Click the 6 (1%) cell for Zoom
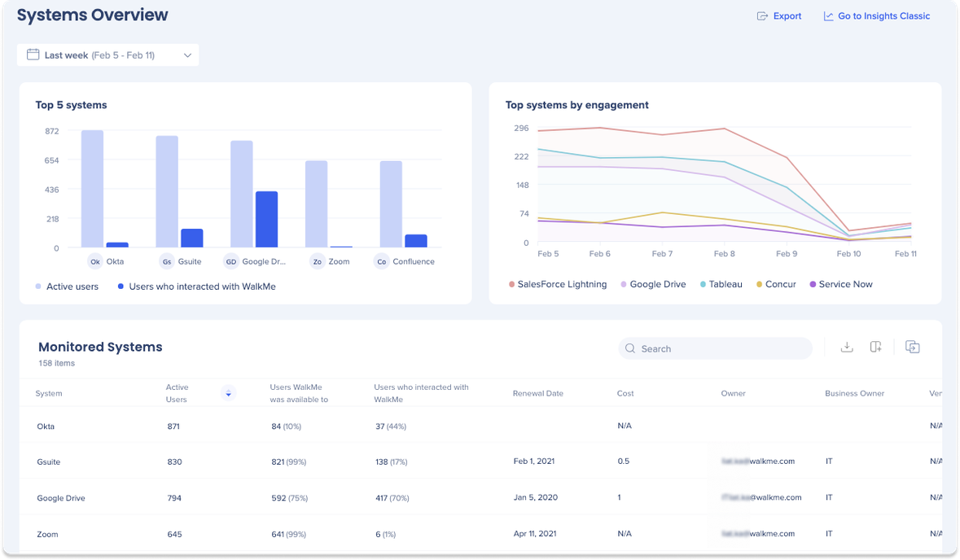960x560 pixels. tap(385, 534)
